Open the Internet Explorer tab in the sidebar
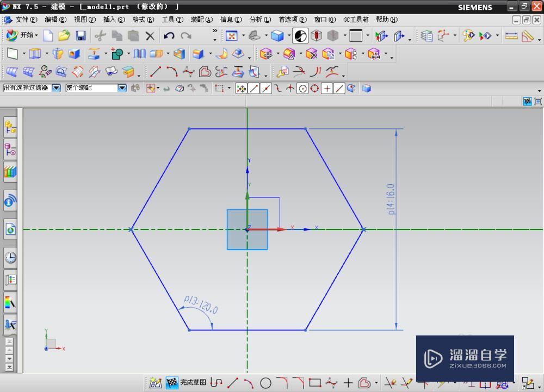The height and width of the screenshot is (392, 544). pos(10,229)
